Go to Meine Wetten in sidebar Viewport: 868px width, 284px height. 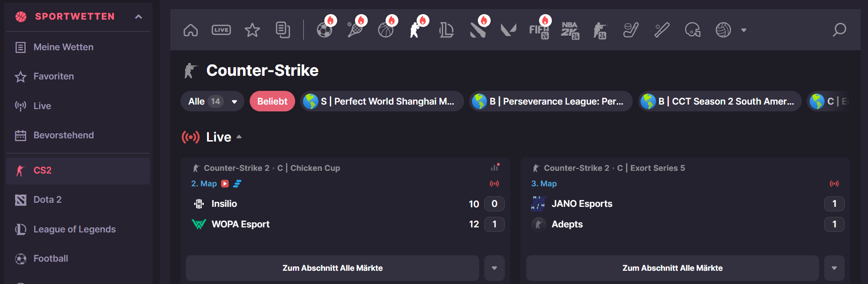(63, 47)
